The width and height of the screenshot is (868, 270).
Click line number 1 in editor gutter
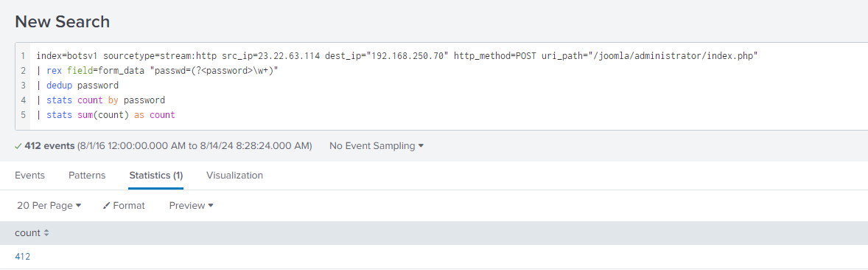pos(23,56)
